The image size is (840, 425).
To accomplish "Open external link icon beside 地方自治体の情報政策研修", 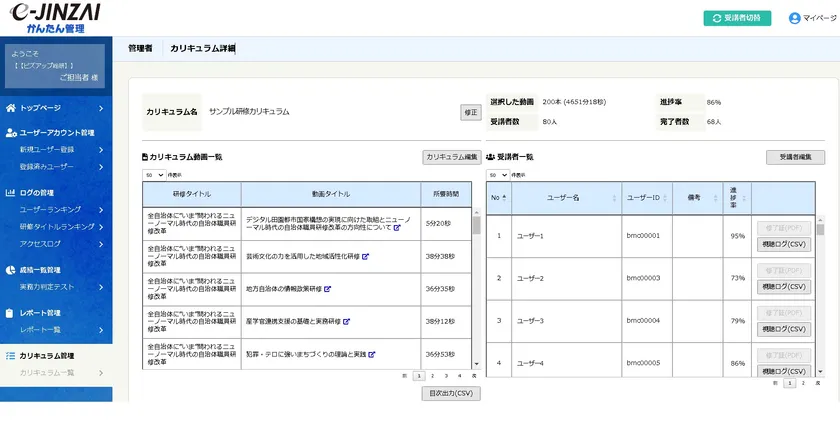I will (x=329, y=289).
